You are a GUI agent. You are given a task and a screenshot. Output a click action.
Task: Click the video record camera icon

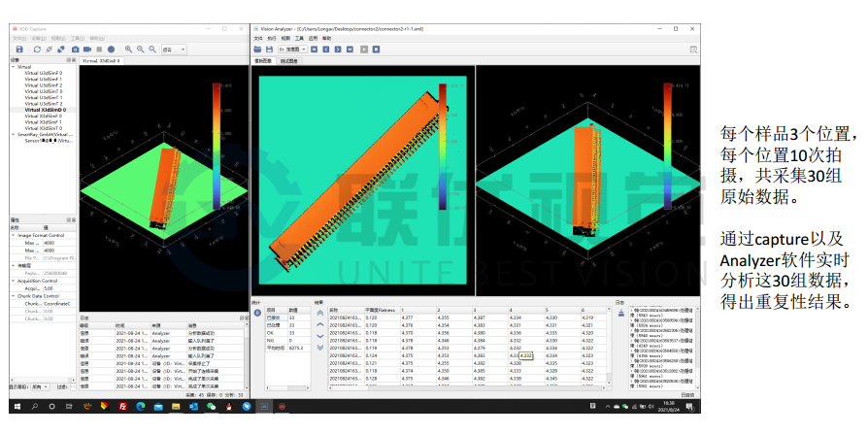(x=86, y=49)
